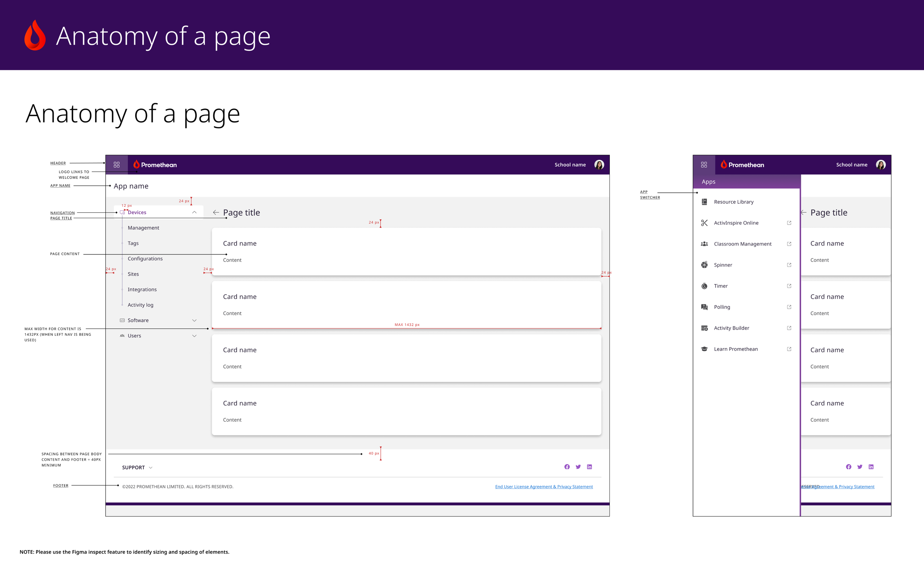Select Activity log in the navigation
The width and height of the screenshot is (924, 574).
(140, 305)
